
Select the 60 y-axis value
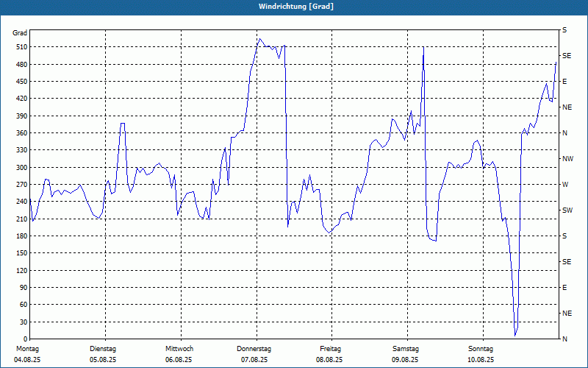point(23,305)
